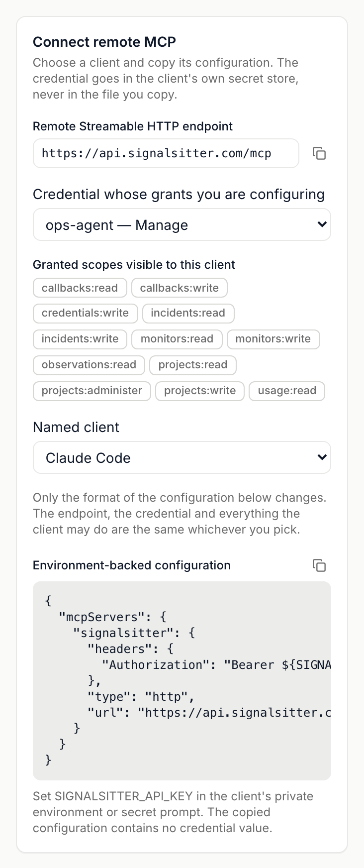Click the "type": "http" line
The width and height of the screenshot is (364, 868).
(x=141, y=697)
